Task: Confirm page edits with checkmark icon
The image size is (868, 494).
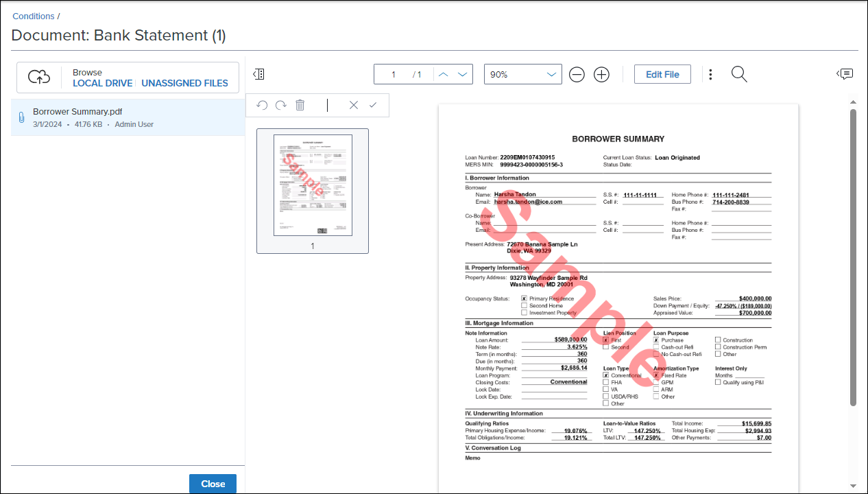Action: [x=373, y=105]
